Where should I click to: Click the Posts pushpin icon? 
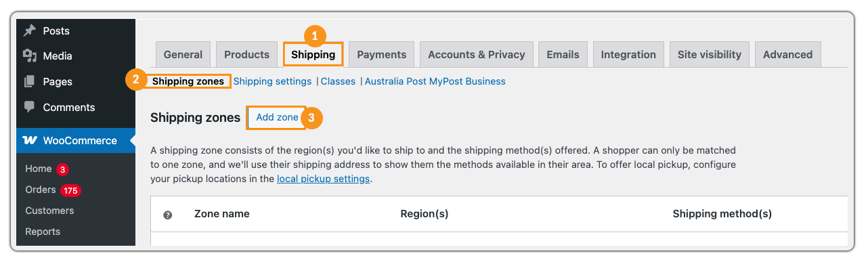29,30
